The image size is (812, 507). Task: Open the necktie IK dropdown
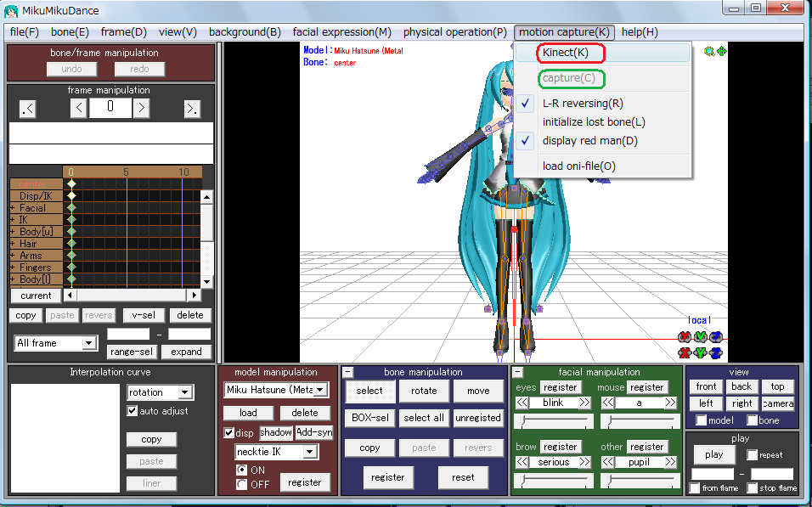(310, 452)
